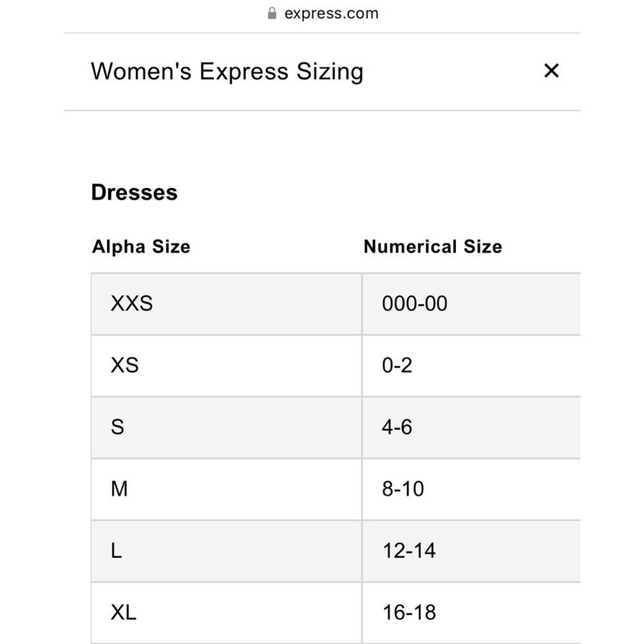Select the XS alpha size cell
This screenshot has height=644, width=644.
pyautogui.click(x=226, y=366)
